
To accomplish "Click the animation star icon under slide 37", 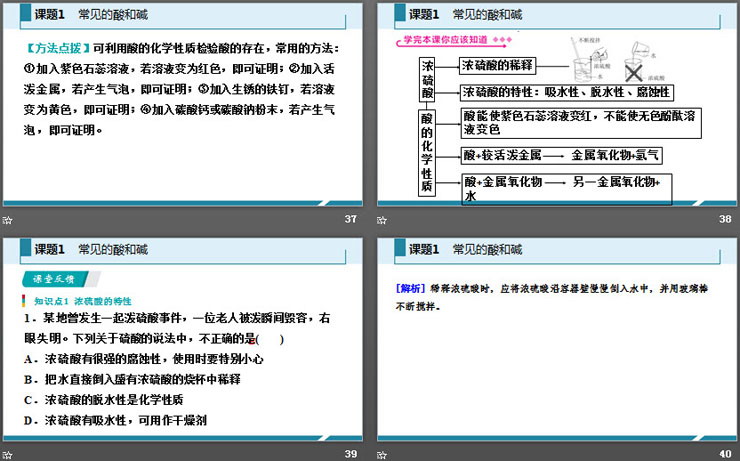I will point(7,220).
